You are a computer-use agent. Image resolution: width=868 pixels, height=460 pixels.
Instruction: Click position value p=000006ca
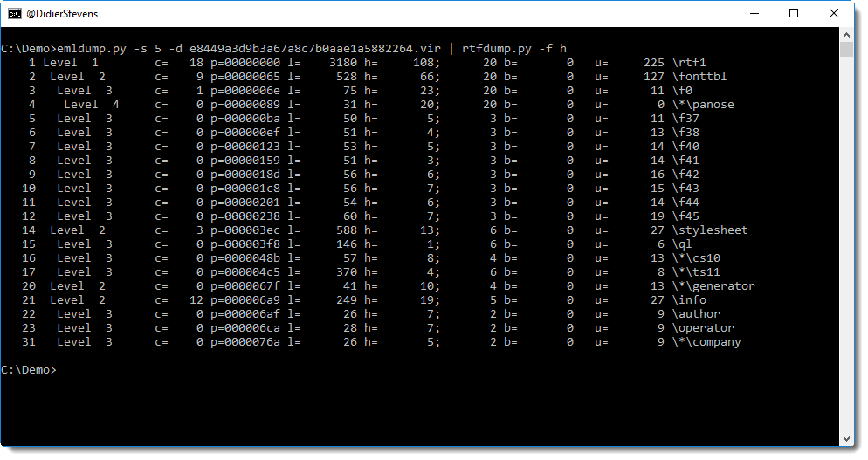[x=245, y=328]
